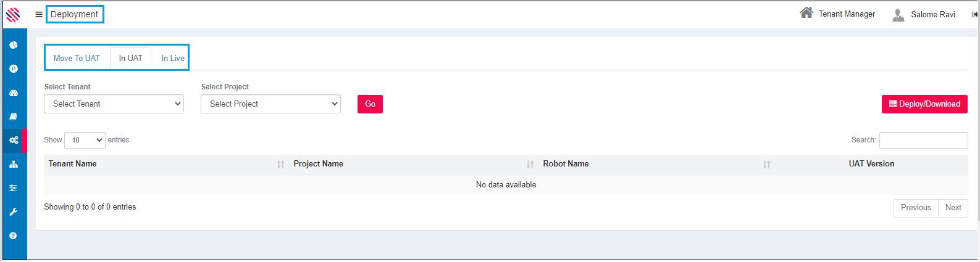The image size is (980, 262).
Task: Open the circled P sidebar icon
Action: [x=13, y=69]
